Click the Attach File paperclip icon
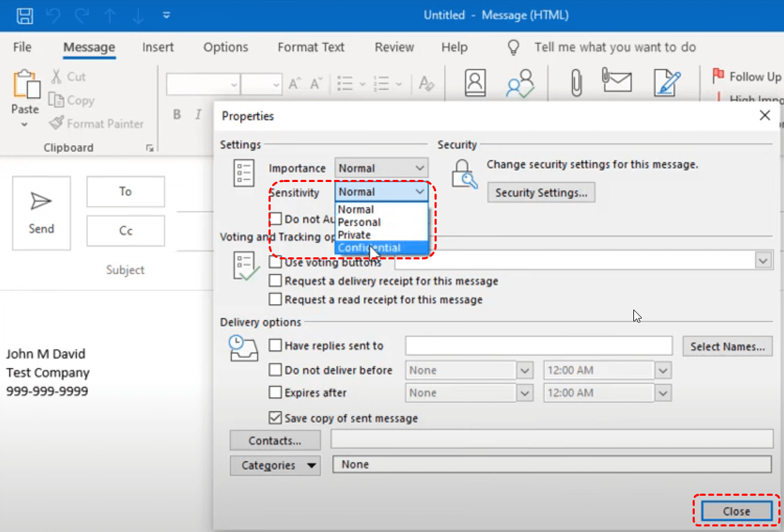The image size is (784, 532). pyautogui.click(x=576, y=83)
